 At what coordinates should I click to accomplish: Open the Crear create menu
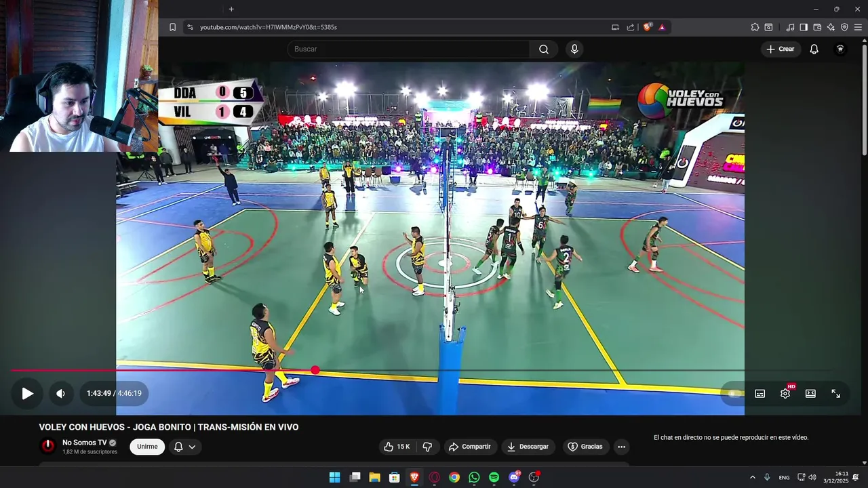click(781, 49)
